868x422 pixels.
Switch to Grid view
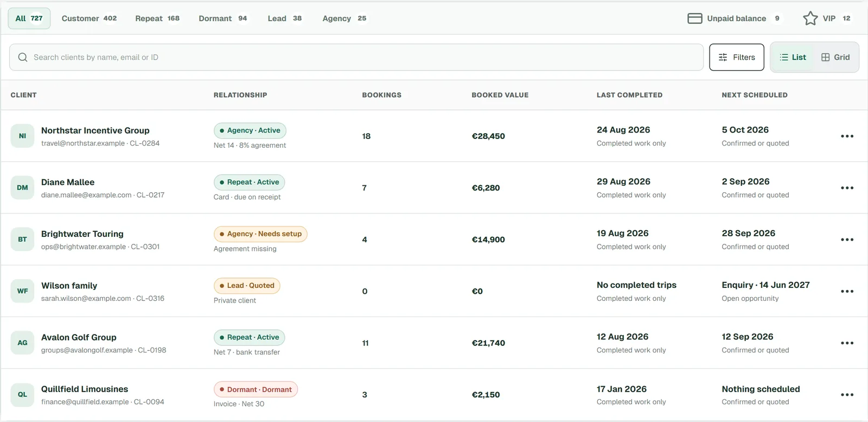pyautogui.click(x=835, y=57)
